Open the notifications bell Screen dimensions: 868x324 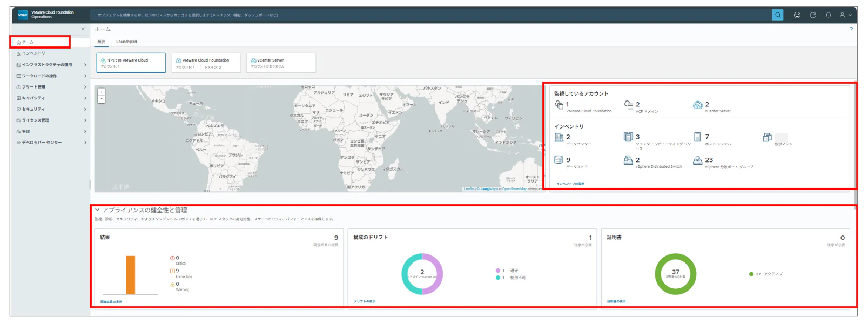(x=828, y=15)
